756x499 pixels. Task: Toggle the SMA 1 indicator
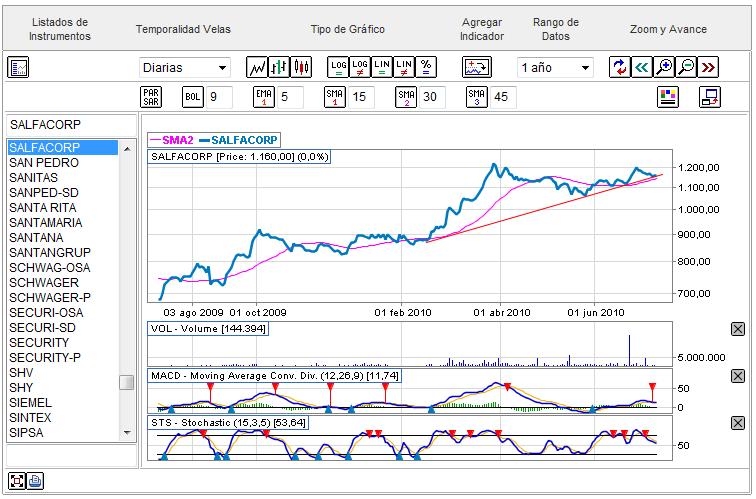pyautogui.click(x=335, y=97)
